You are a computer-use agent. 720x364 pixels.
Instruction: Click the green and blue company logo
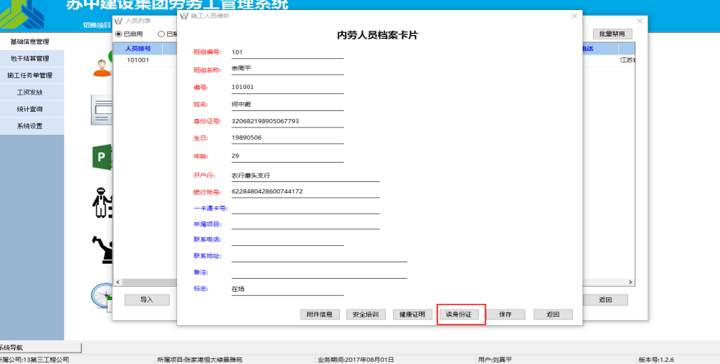[22, 14]
